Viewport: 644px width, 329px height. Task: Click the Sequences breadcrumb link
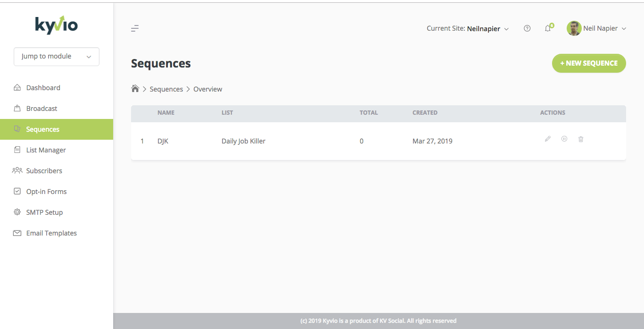[x=166, y=89]
